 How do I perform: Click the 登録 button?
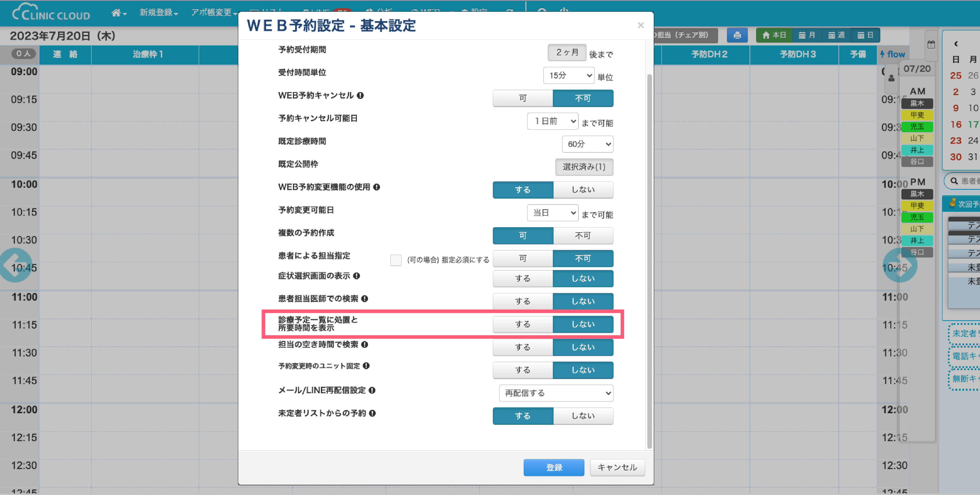[554, 467]
